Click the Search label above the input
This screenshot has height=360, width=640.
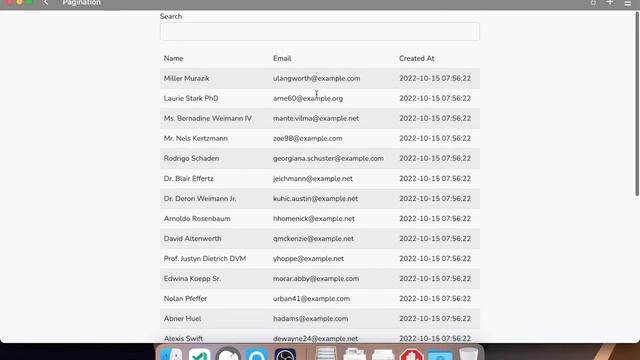point(171,16)
